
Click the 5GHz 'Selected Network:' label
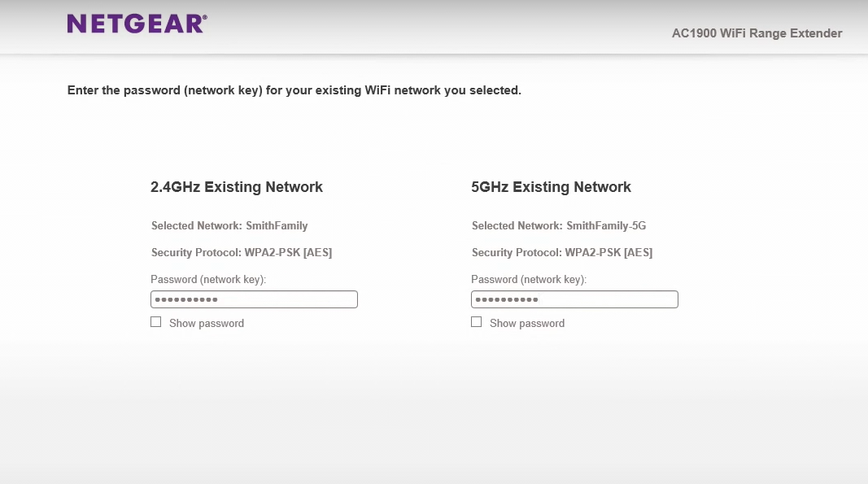(517, 225)
